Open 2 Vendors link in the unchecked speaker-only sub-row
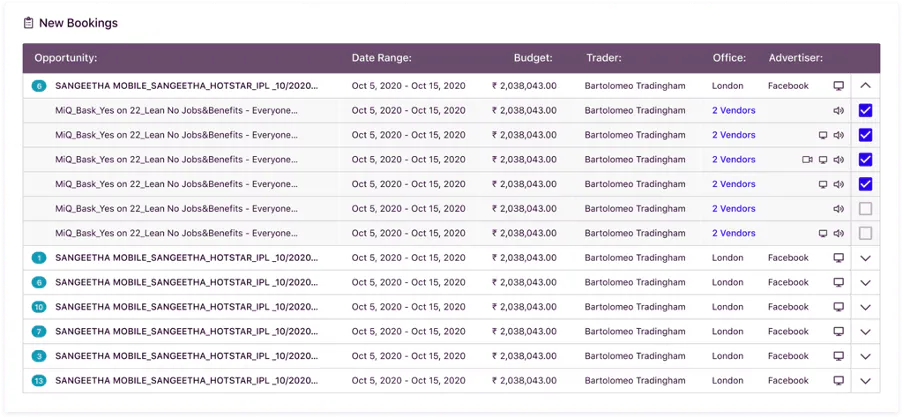Viewport: 904px width, 418px height. pos(733,209)
